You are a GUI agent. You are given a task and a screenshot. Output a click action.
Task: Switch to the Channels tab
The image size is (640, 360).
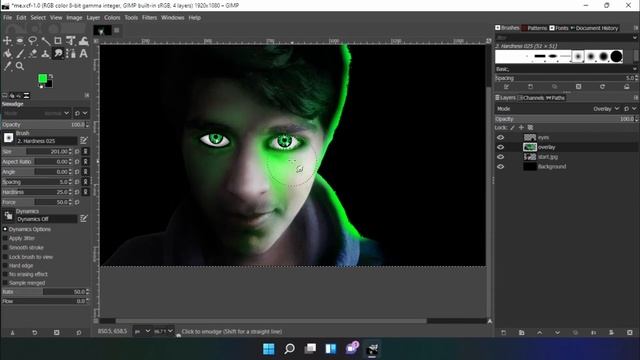click(531, 98)
